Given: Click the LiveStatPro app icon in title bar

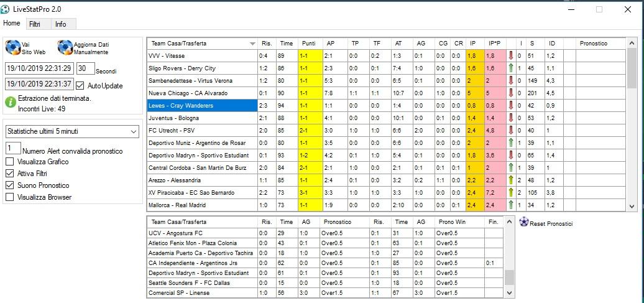Looking at the screenshot, I should click(6, 9).
